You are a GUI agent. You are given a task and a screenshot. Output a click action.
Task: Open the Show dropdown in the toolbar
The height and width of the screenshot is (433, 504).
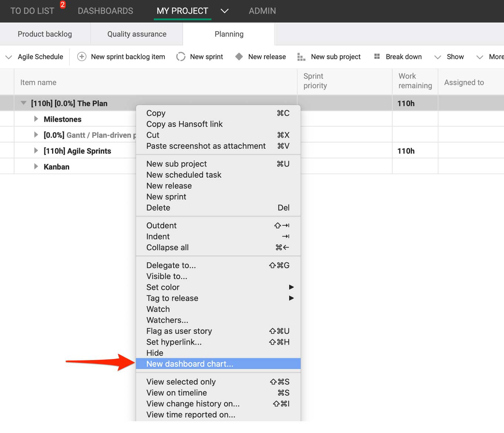(x=438, y=57)
